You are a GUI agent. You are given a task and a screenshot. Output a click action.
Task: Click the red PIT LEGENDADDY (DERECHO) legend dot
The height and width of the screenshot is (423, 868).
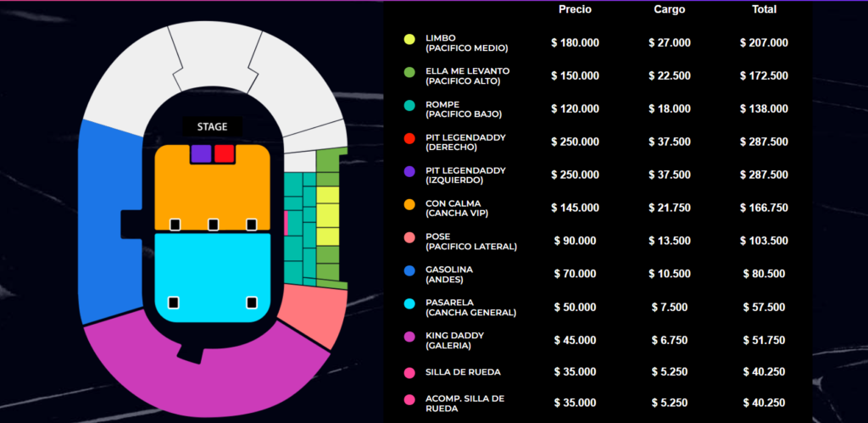tap(409, 139)
